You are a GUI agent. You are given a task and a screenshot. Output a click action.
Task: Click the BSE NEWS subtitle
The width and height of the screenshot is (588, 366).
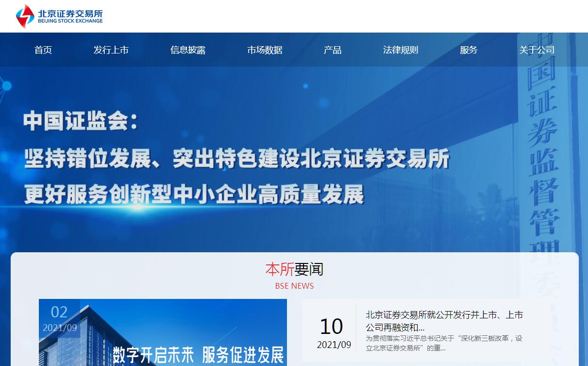pos(294,286)
